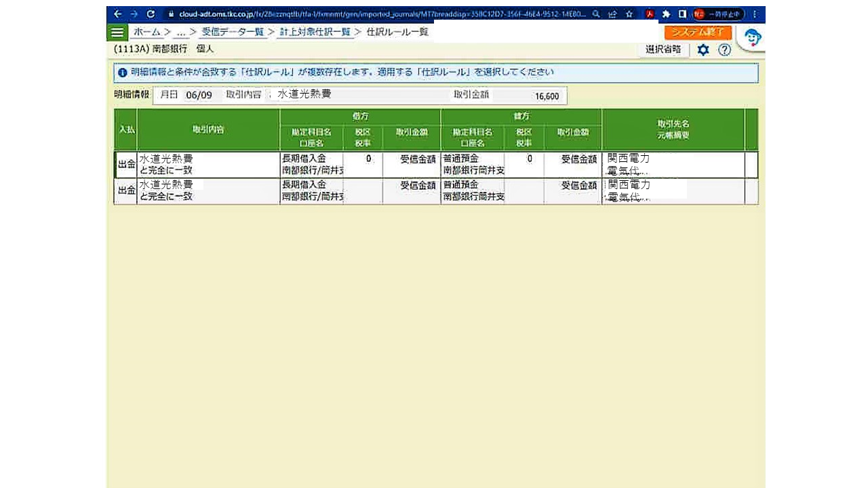Open the settings gear icon
Viewport: 868px width, 488px height.
[703, 50]
